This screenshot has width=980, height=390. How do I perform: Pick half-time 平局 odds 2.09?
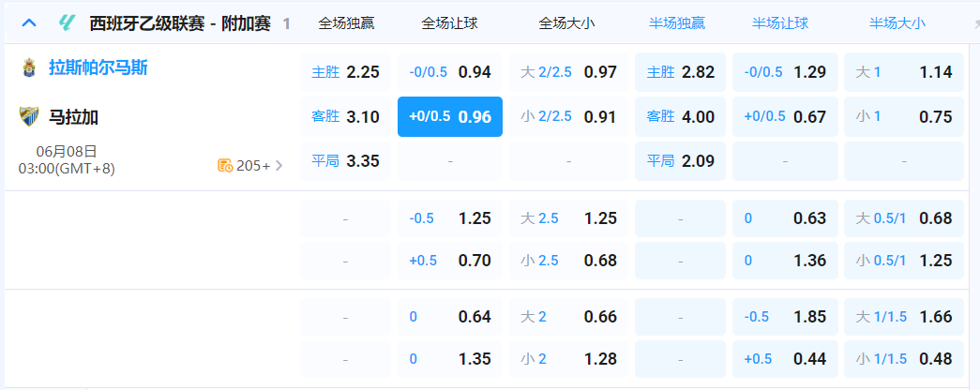tap(680, 161)
